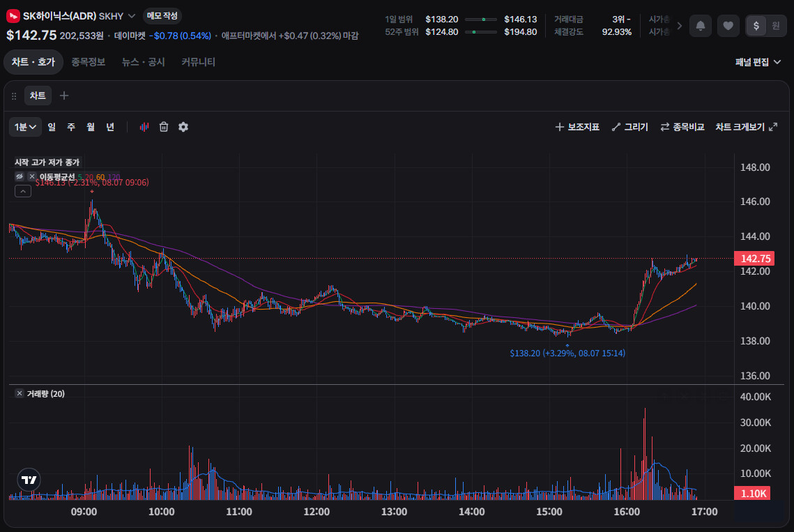Click the 1일 범위 range slider bar
Screen dimensions: 794x532
(480, 20)
